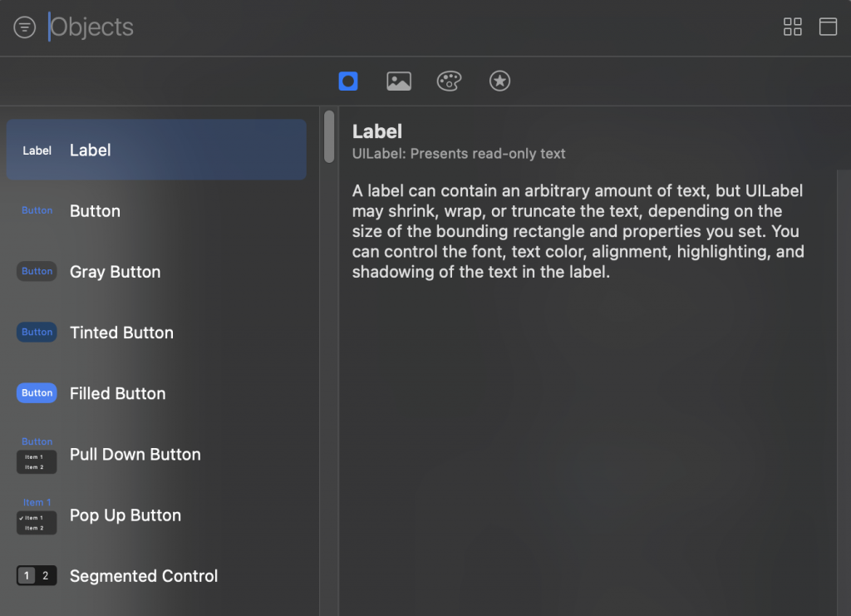Toggle the detail pane window icon
This screenshot has height=616, width=851.
point(828,27)
